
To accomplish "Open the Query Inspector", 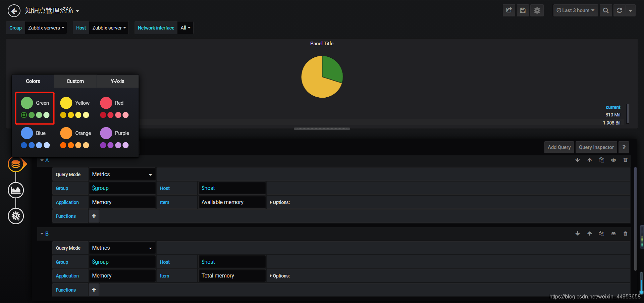I will pos(596,147).
